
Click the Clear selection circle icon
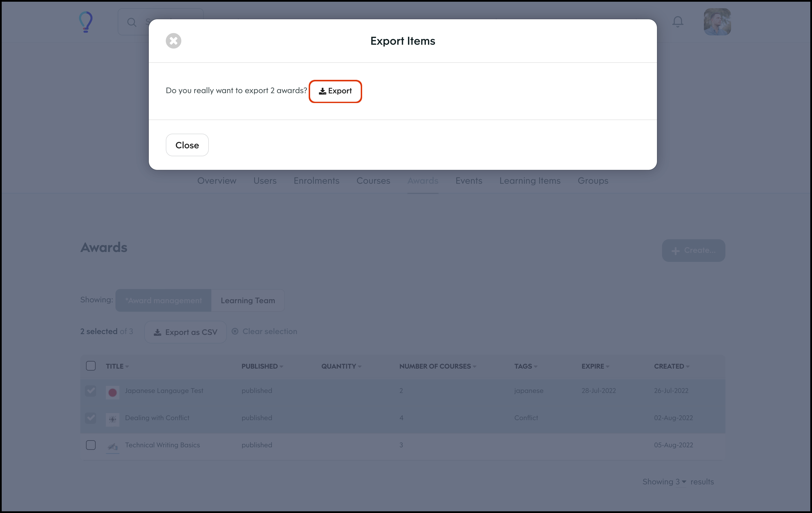click(x=235, y=332)
